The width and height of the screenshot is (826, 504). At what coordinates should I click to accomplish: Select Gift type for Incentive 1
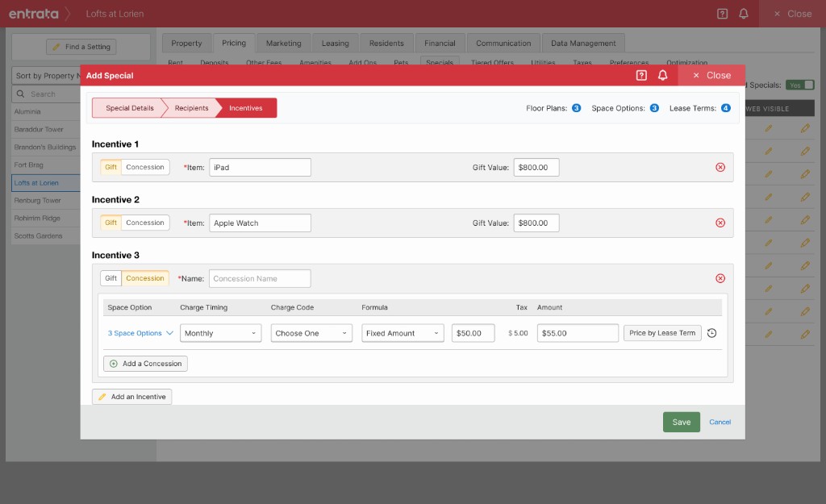coord(111,168)
